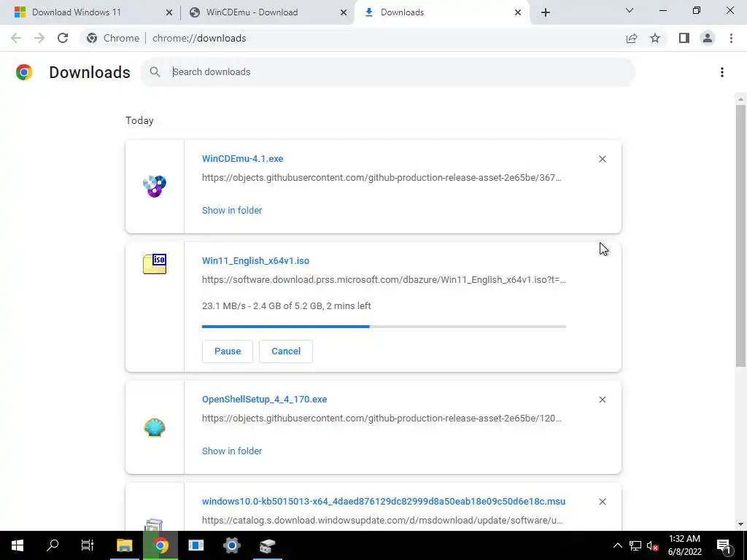Open the Chrome profile avatar
This screenshot has width=747, height=560.
[708, 38]
